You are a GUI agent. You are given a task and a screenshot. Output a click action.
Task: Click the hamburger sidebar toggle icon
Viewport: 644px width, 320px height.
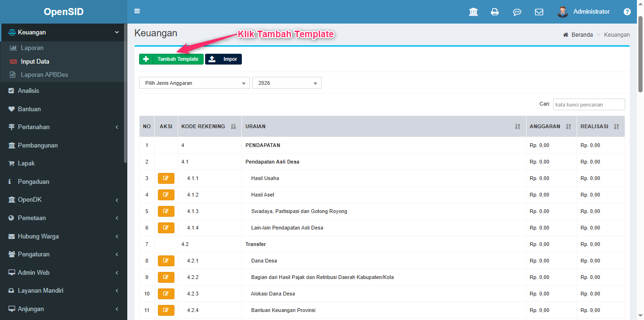[x=137, y=11]
